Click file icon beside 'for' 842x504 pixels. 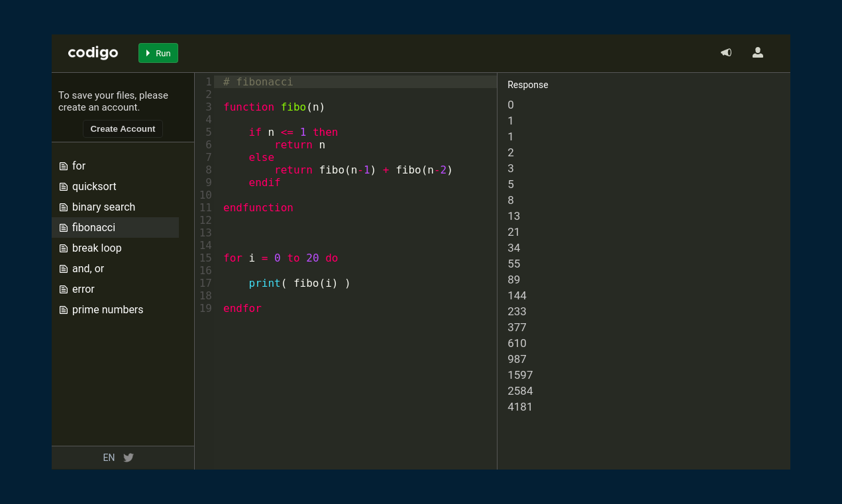[64, 166]
